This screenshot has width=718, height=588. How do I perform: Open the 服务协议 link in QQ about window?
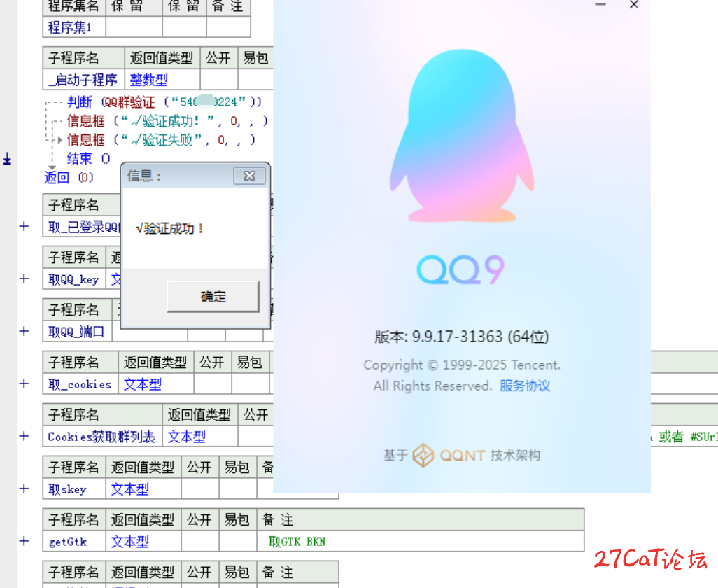(525, 386)
